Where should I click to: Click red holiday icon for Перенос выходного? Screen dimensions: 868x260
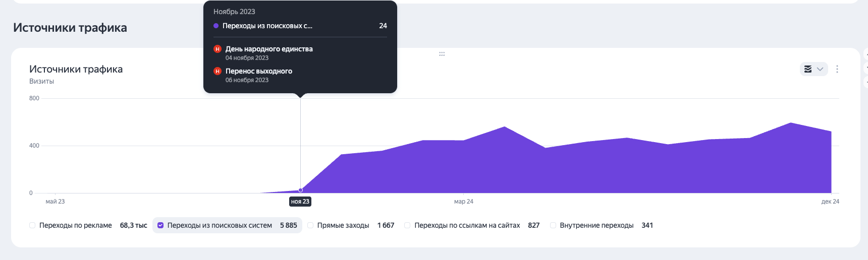click(218, 71)
